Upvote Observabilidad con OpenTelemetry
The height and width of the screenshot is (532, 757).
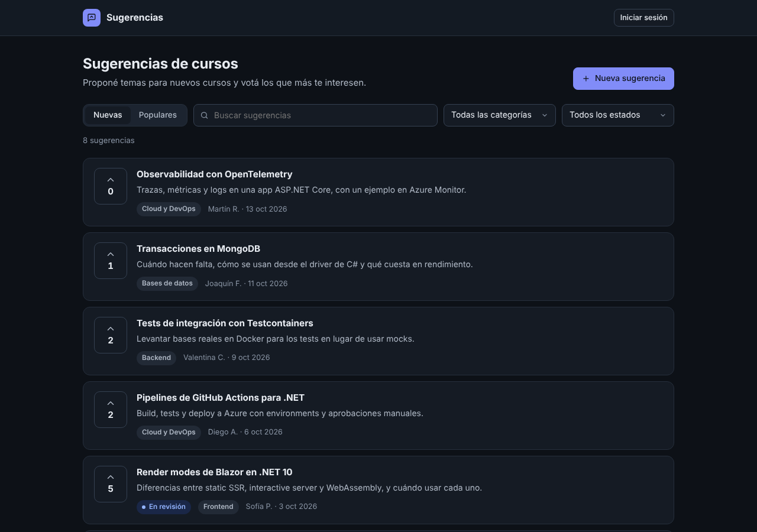(111, 186)
